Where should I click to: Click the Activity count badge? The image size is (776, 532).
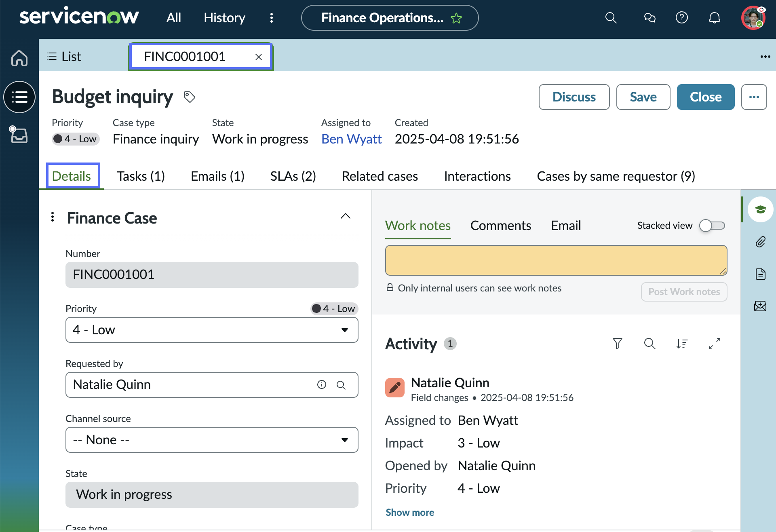(x=450, y=344)
